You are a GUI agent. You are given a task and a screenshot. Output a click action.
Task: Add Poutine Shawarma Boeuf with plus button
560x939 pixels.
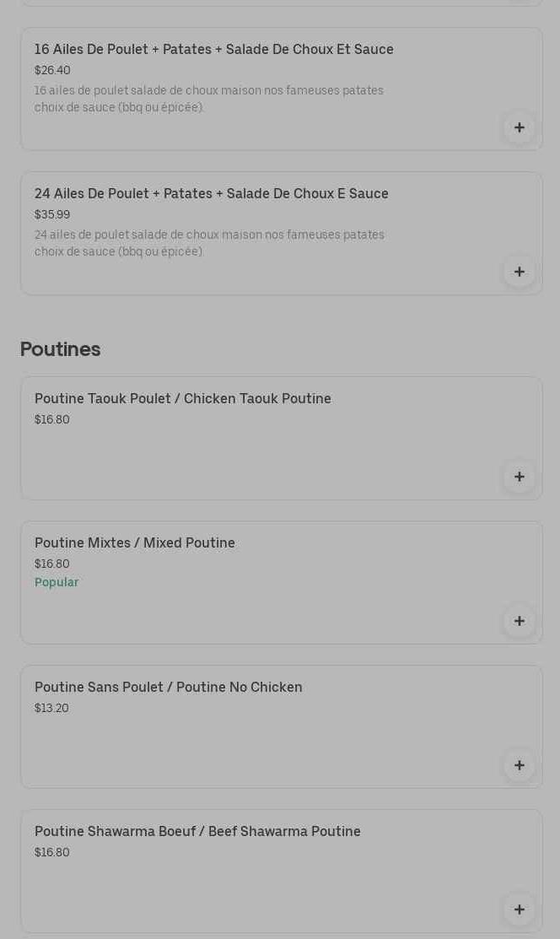[519, 909]
